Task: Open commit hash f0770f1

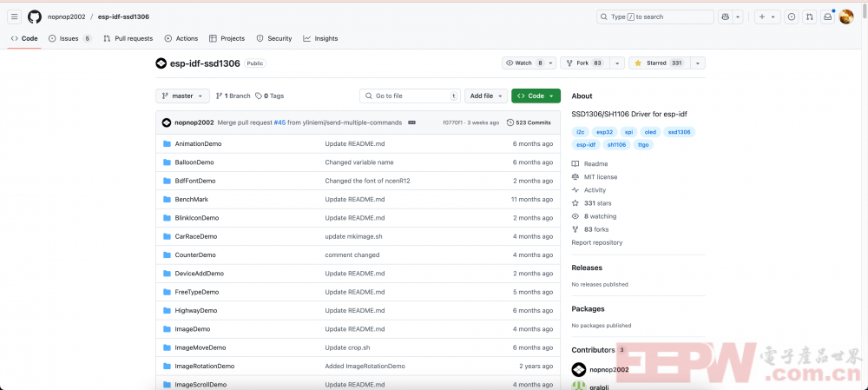Action: point(452,122)
